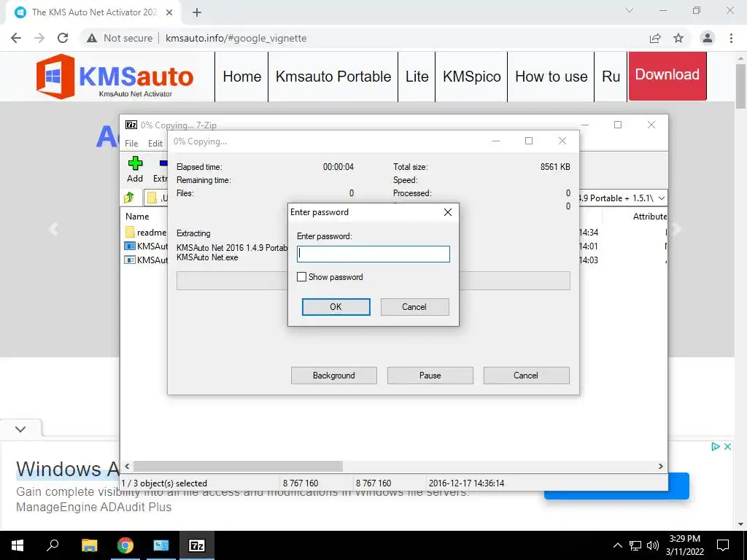Cancel the copying operation in progress window
The width and height of the screenshot is (747, 560).
tap(527, 376)
